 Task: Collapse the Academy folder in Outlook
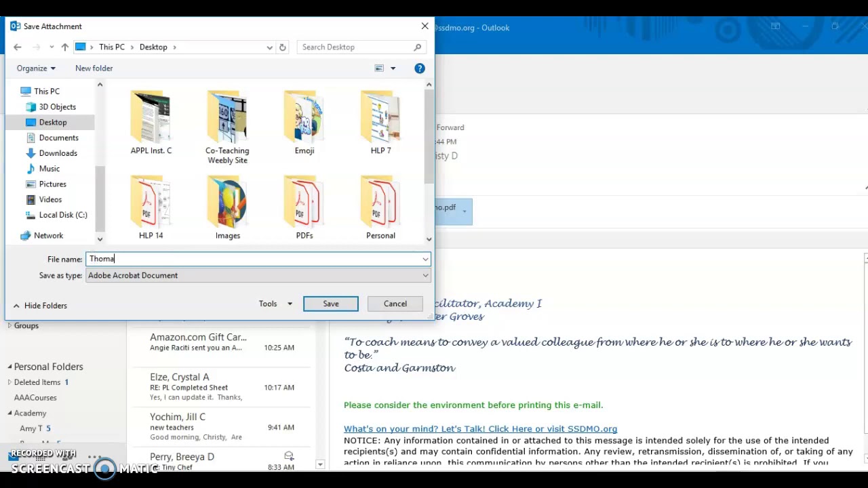tap(10, 413)
